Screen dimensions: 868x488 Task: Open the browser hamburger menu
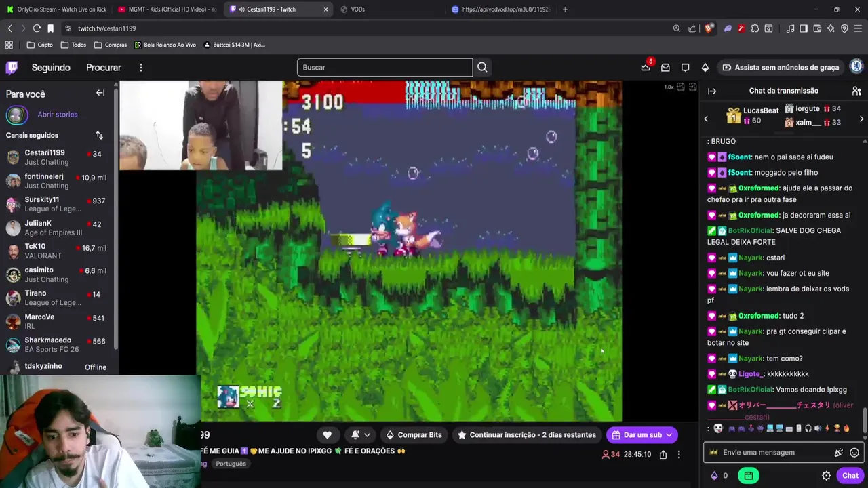859,28
